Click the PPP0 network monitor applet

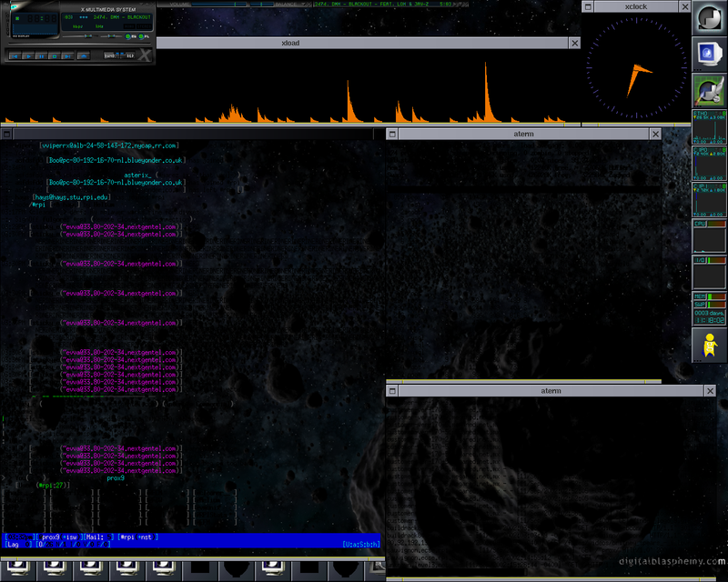pyautogui.click(x=710, y=163)
